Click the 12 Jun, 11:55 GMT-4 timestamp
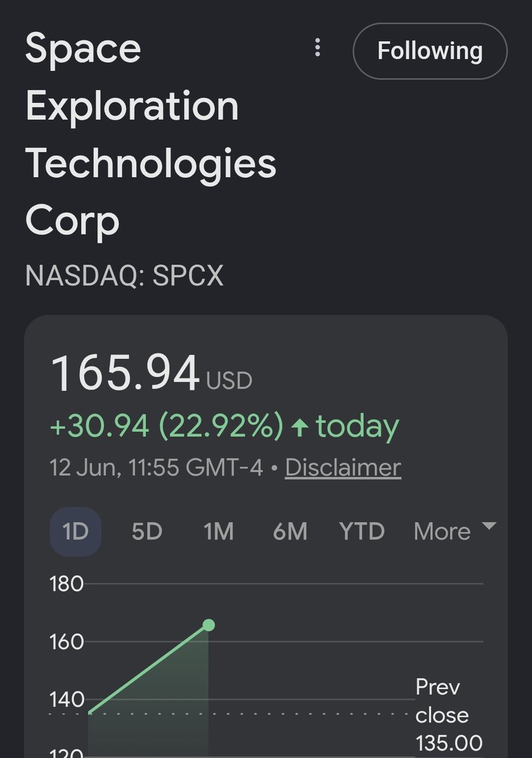 [x=157, y=468]
